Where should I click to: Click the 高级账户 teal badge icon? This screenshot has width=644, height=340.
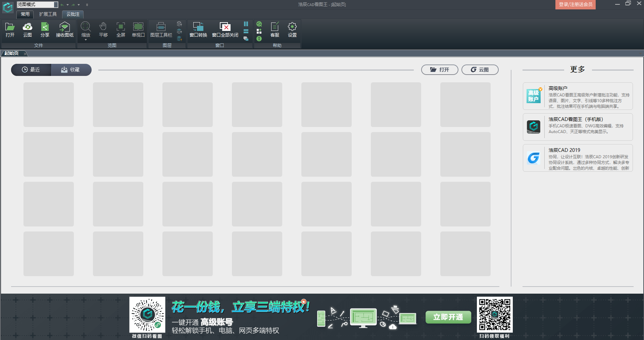534,96
